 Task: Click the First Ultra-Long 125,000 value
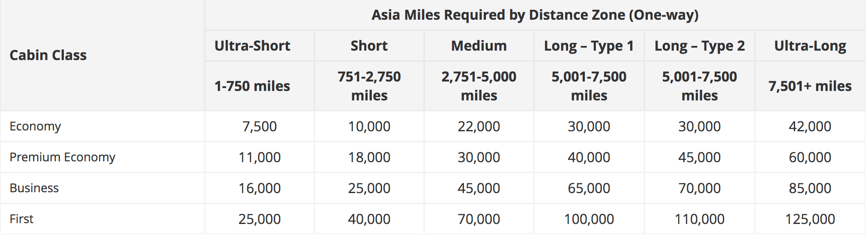(810, 219)
